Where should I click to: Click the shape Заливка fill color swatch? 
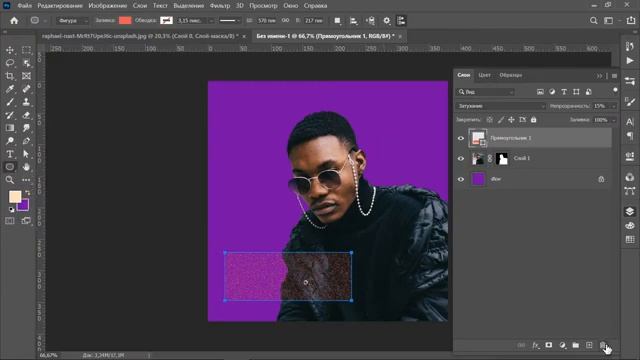(x=125, y=20)
